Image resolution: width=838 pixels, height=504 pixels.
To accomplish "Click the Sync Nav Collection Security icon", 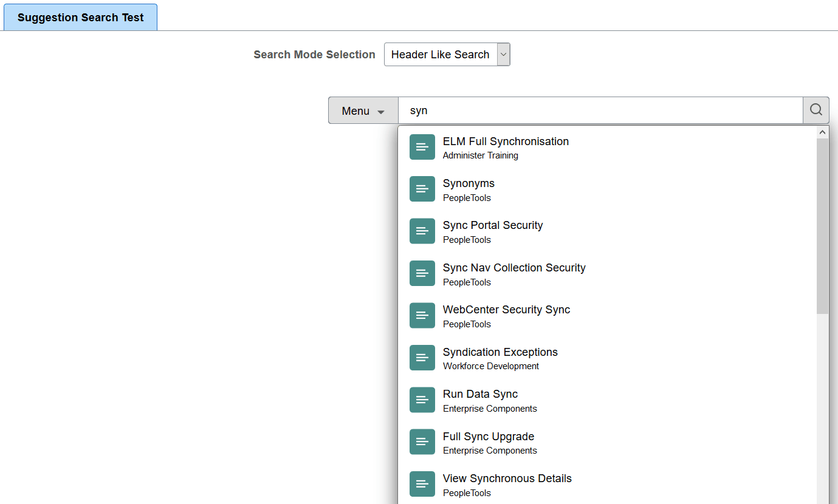I will [x=422, y=273].
